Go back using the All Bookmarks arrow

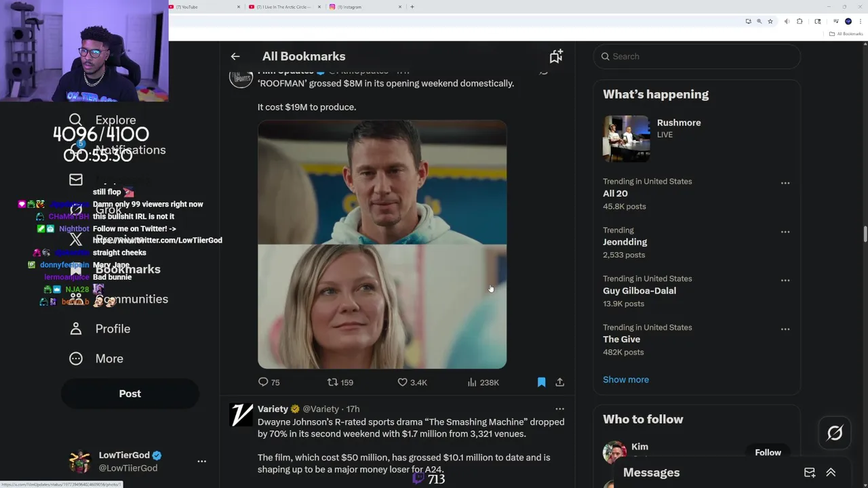[235, 56]
